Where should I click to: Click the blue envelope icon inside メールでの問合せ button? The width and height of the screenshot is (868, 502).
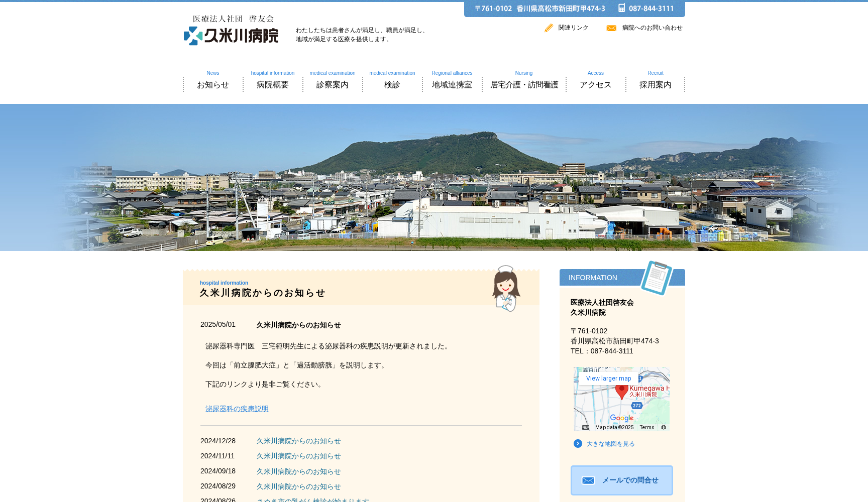point(588,480)
